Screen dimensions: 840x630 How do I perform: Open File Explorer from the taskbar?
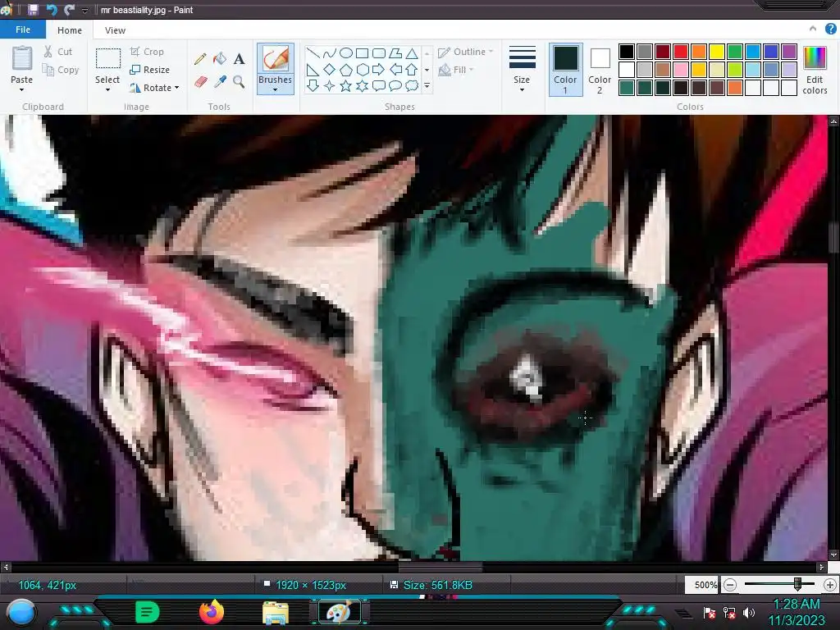[276, 612]
